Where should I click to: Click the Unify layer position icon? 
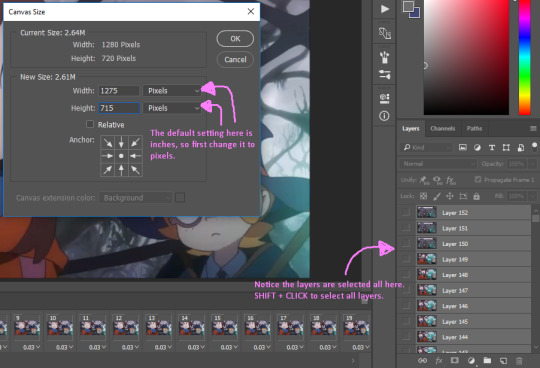tap(424, 180)
